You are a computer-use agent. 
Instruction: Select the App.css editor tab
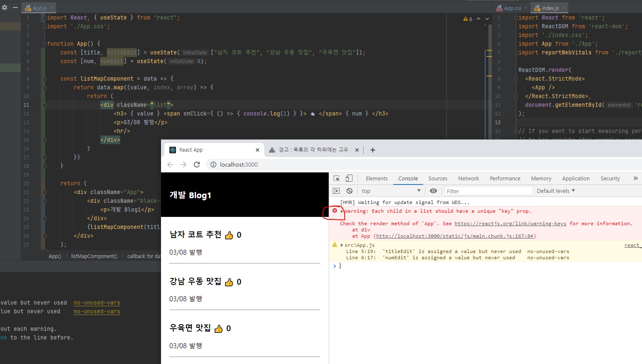point(513,8)
